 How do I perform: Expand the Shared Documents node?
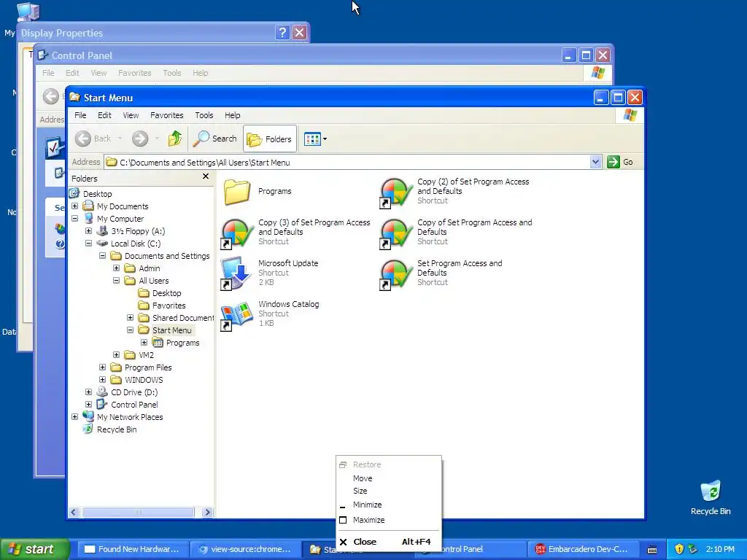[130, 318]
